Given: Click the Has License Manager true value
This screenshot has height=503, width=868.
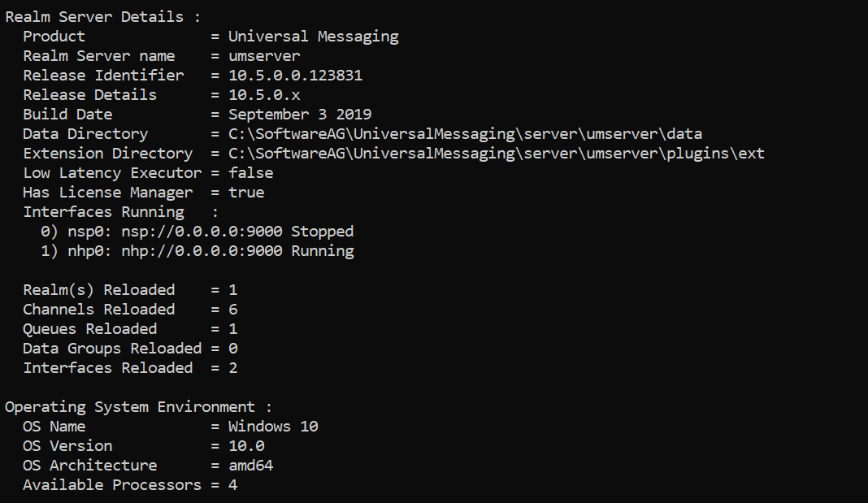Looking at the screenshot, I should click(x=246, y=192).
